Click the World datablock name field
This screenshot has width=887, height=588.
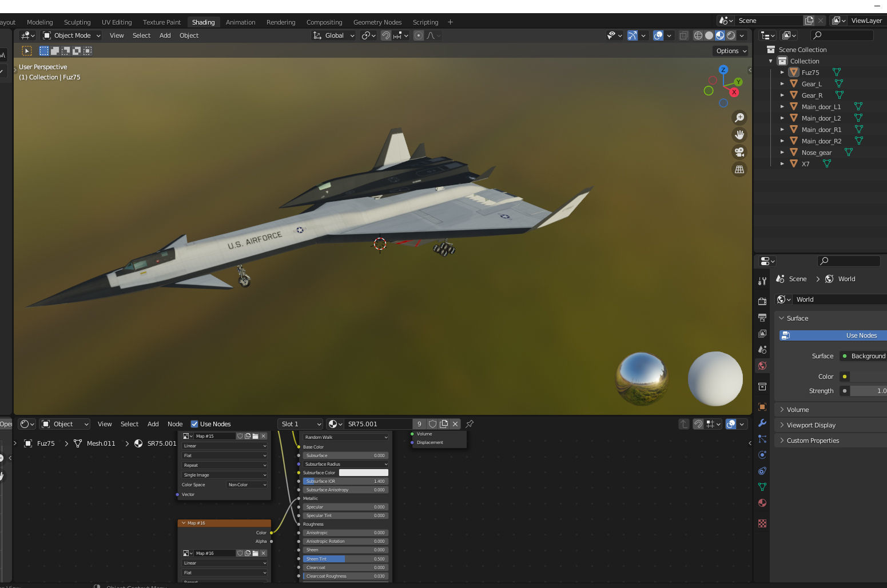pos(840,299)
